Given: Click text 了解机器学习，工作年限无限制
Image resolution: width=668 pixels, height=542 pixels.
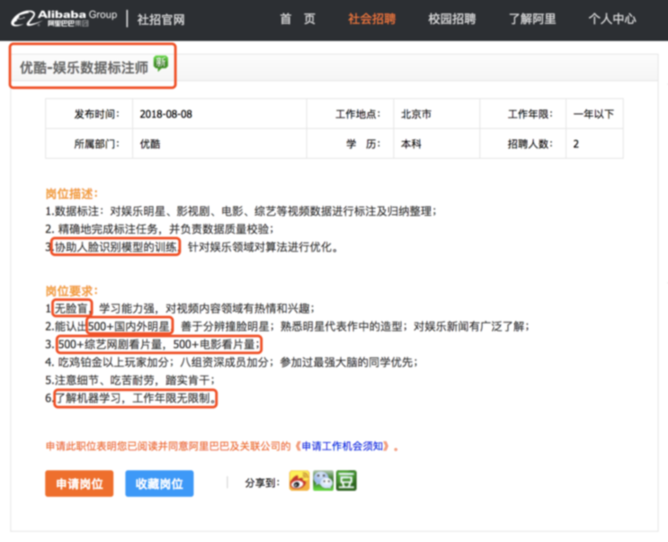Looking at the screenshot, I should point(136,398).
